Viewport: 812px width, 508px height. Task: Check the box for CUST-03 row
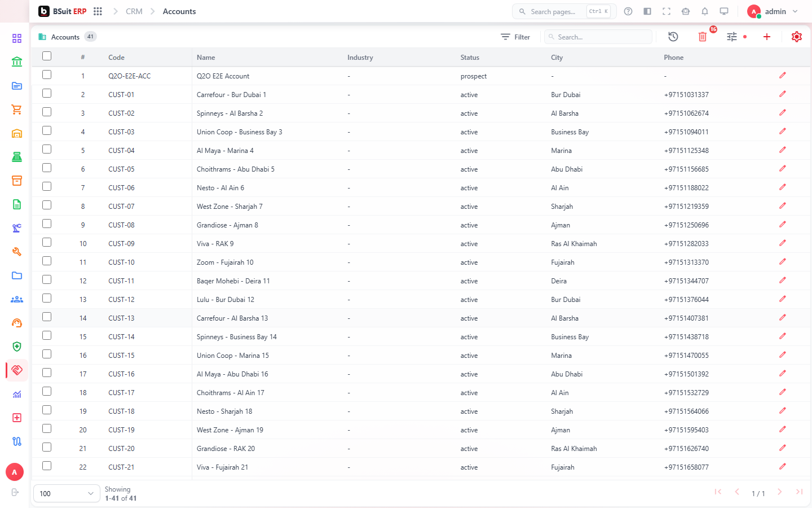click(x=47, y=130)
